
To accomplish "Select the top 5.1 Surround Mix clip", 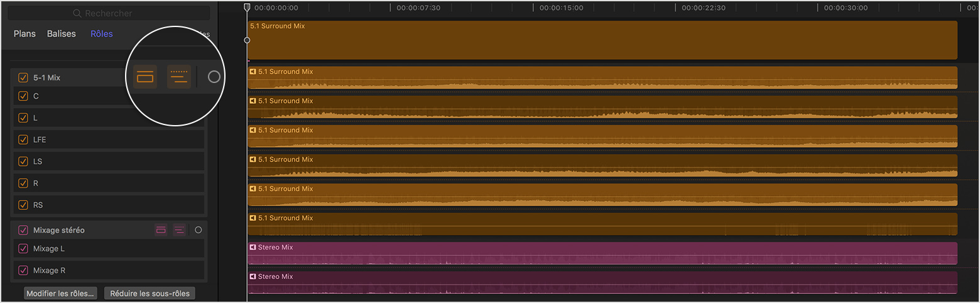I will [x=602, y=41].
